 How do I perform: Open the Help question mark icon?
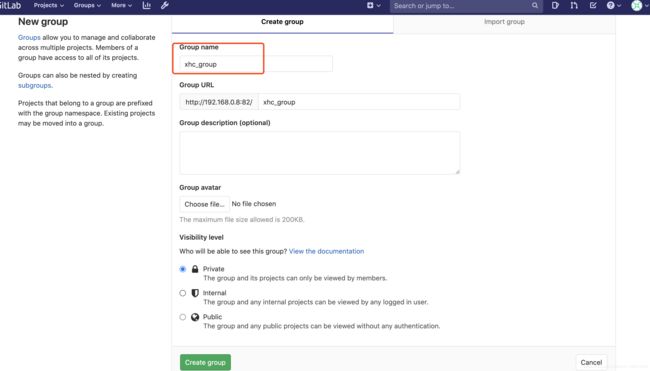tap(611, 5)
